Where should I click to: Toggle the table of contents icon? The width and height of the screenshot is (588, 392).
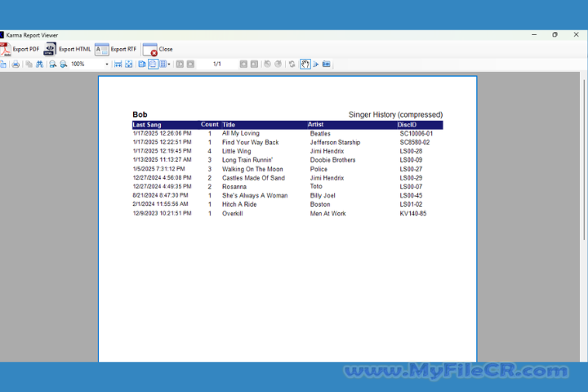pyautogui.click(x=3, y=65)
